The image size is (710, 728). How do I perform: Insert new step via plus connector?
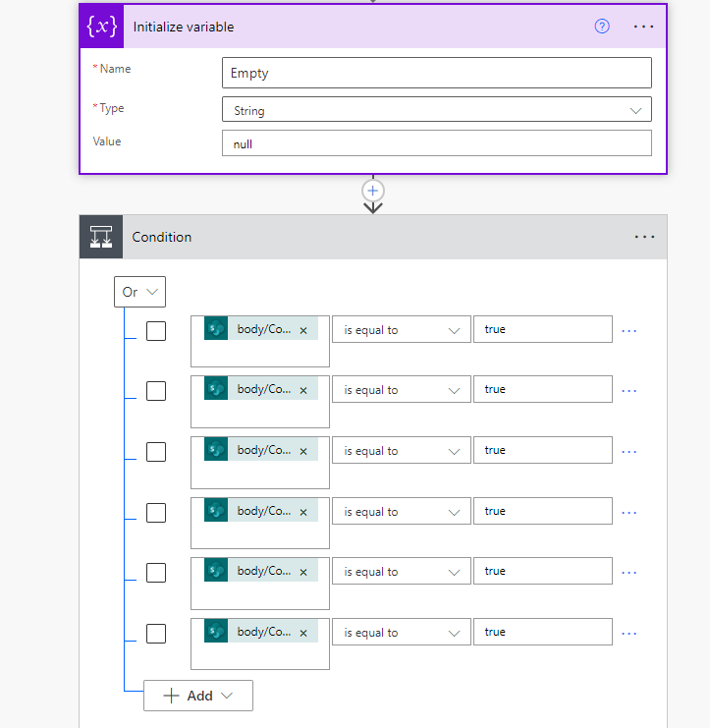tap(372, 191)
